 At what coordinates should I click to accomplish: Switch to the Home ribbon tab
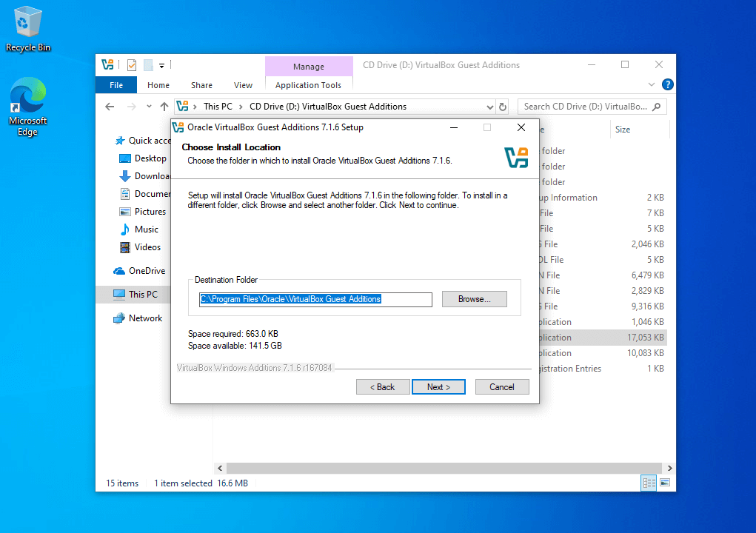[158, 85]
